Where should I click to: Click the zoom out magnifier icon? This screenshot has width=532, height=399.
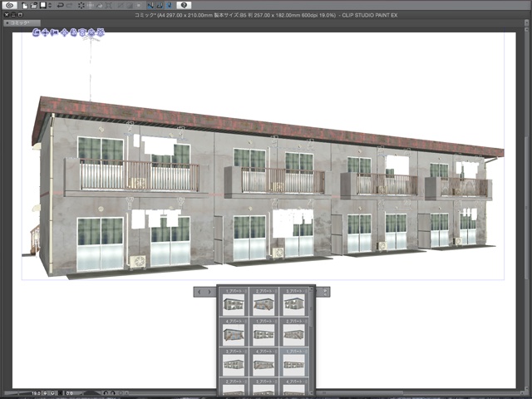click(x=46, y=393)
